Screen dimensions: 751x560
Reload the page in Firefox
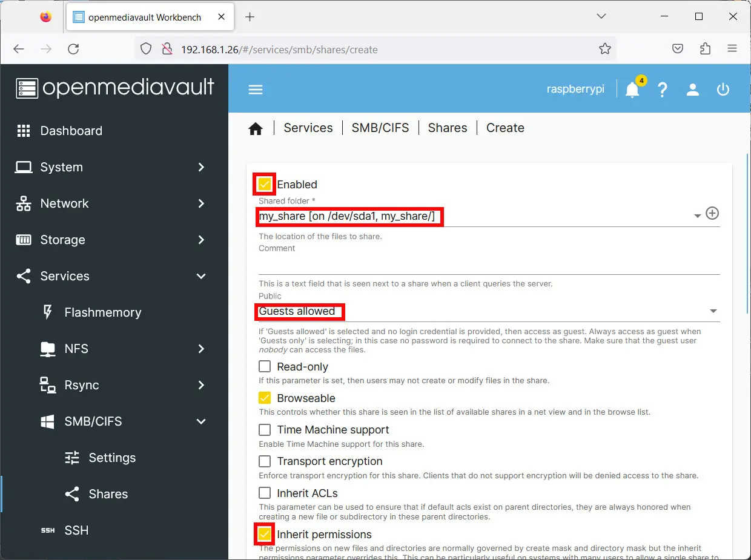[x=73, y=49]
